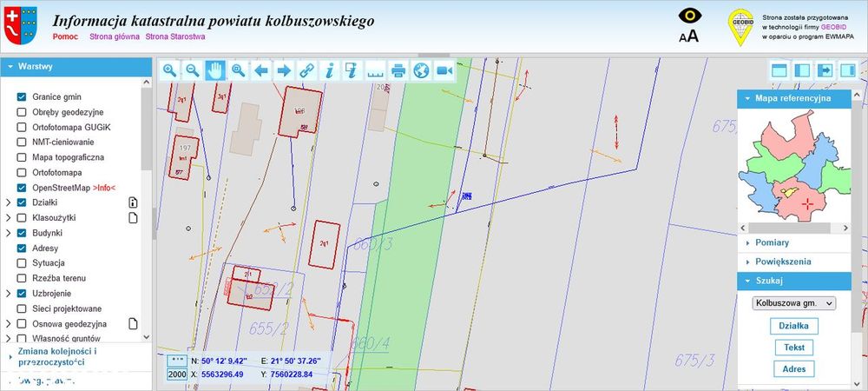Viewport: 868px width, 391px height.
Task: Select the zoom out magnifier tool
Action: [x=193, y=70]
